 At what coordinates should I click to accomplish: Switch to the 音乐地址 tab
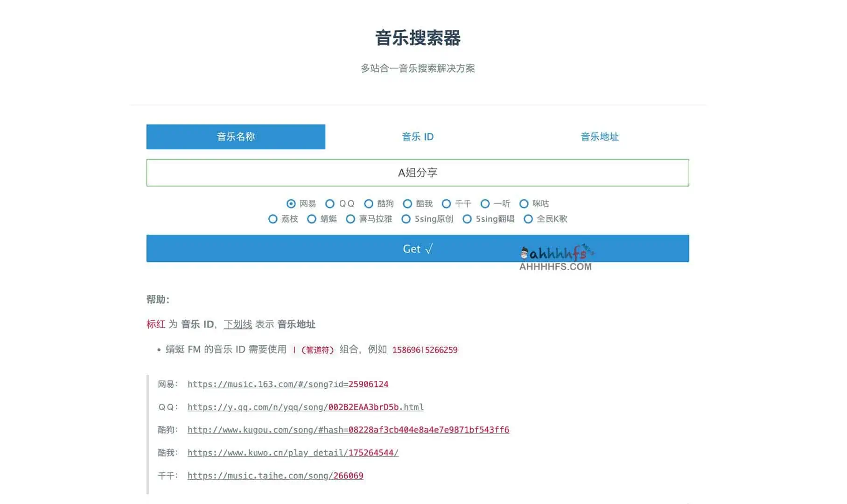[x=599, y=137]
